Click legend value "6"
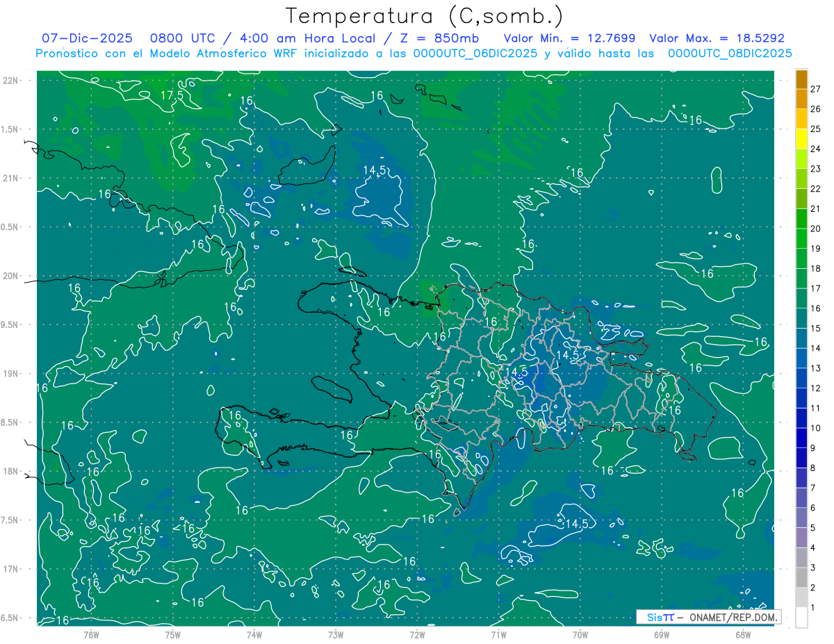 (812, 508)
